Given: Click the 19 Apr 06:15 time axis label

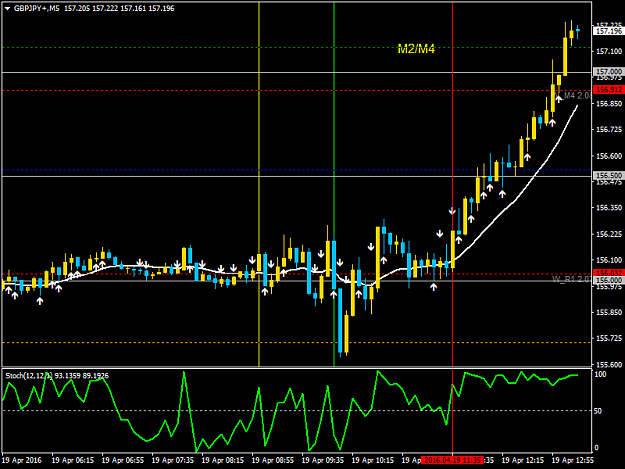Looking at the screenshot, I should pos(73,460).
